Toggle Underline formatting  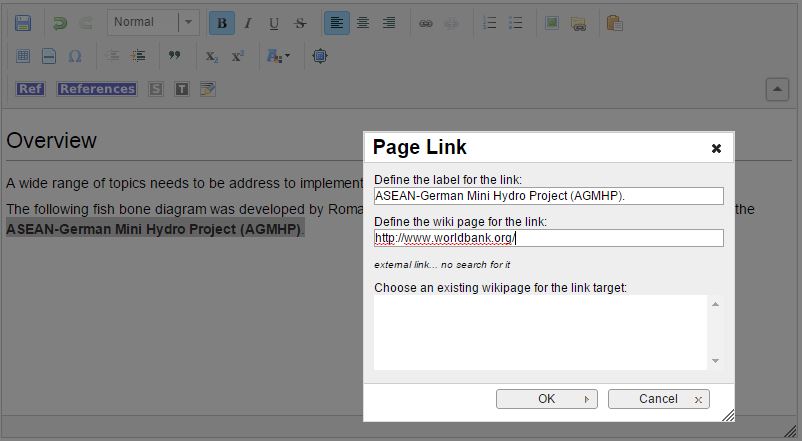click(274, 22)
